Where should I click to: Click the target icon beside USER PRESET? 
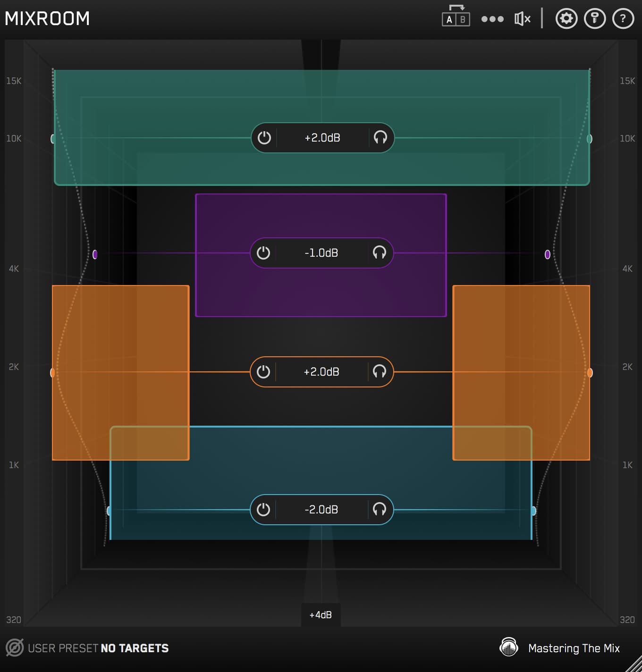coord(16,648)
